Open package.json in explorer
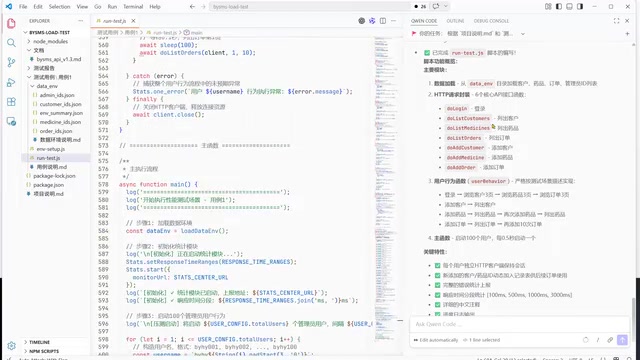This screenshot has height=360, width=640. (x=48, y=185)
